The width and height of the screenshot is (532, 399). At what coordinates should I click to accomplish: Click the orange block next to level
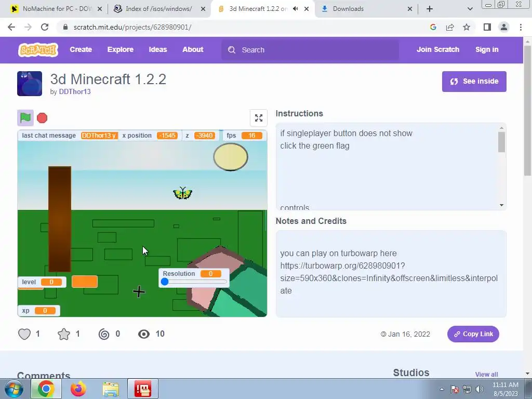[85, 282]
